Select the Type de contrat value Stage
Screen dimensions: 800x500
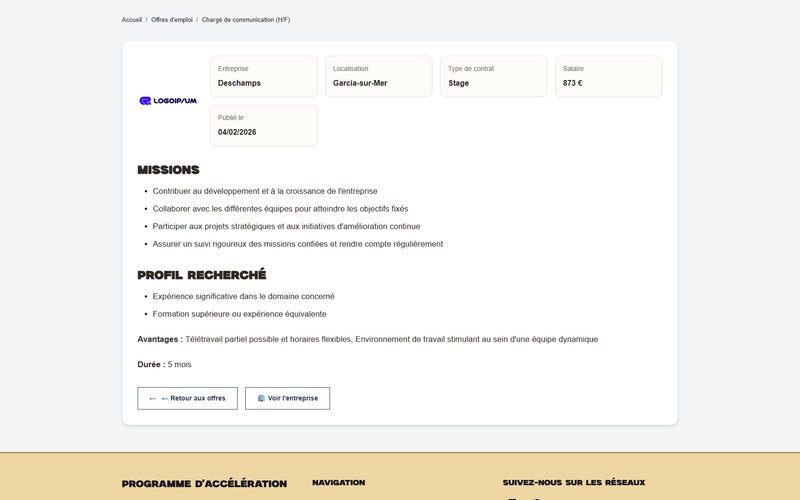(x=459, y=83)
